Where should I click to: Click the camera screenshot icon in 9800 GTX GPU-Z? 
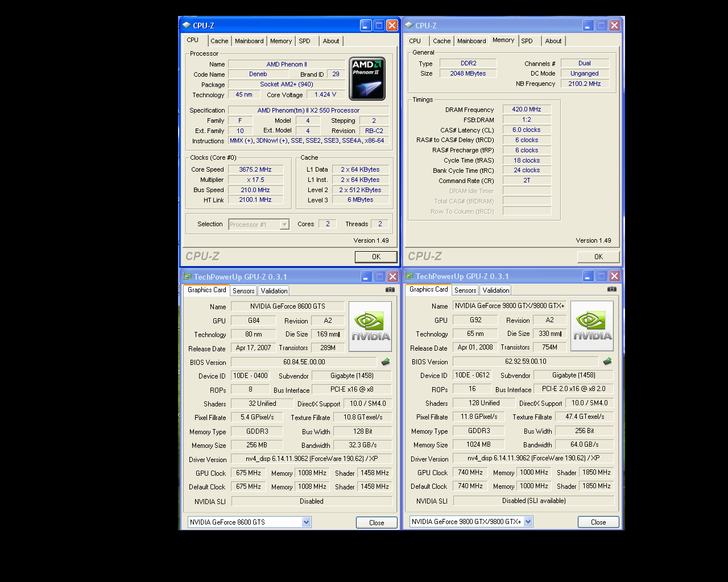tap(611, 289)
